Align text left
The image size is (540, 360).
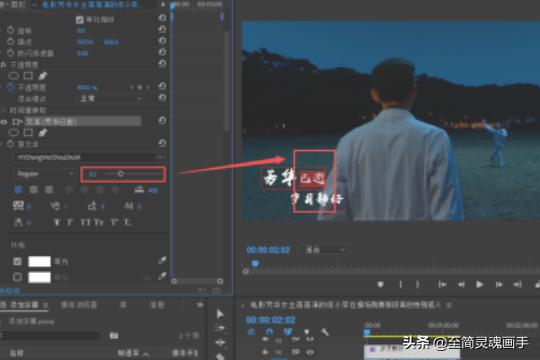click(18, 189)
